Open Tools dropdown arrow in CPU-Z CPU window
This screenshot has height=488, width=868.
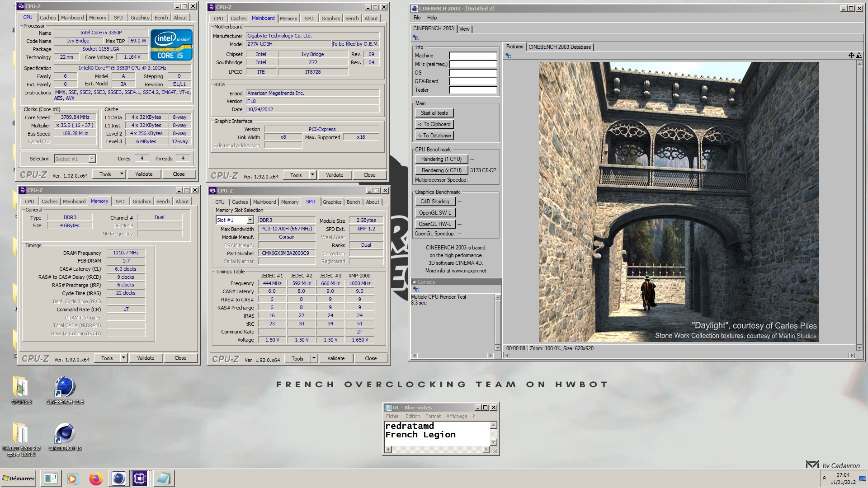click(x=122, y=174)
